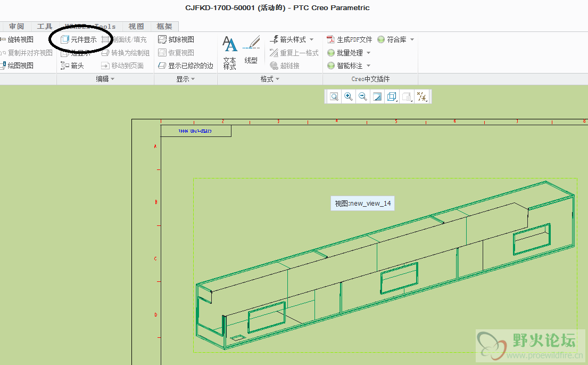This screenshot has height=365, width=588.
Task: Open the 绘图视图 drawing view tool
Action: pos(17,66)
